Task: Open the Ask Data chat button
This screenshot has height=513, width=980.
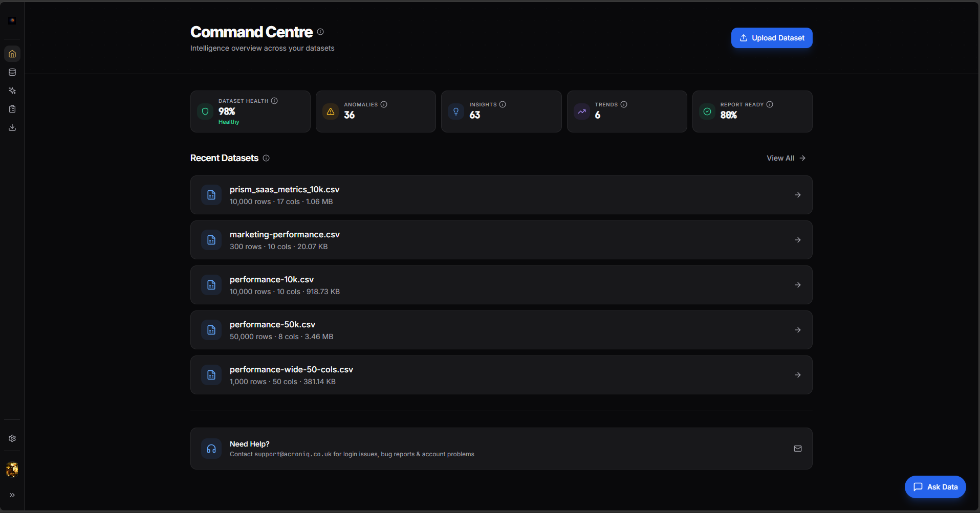Action: 935,487
